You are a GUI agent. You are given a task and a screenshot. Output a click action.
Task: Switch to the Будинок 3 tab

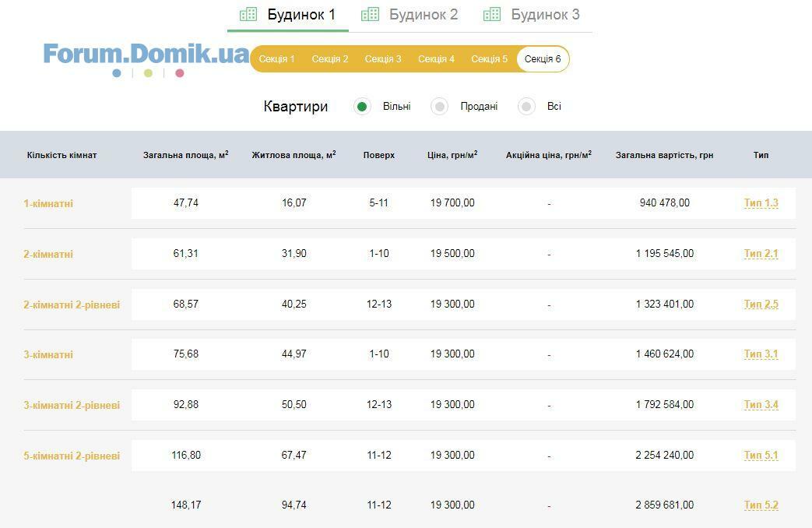(x=545, y=15)
